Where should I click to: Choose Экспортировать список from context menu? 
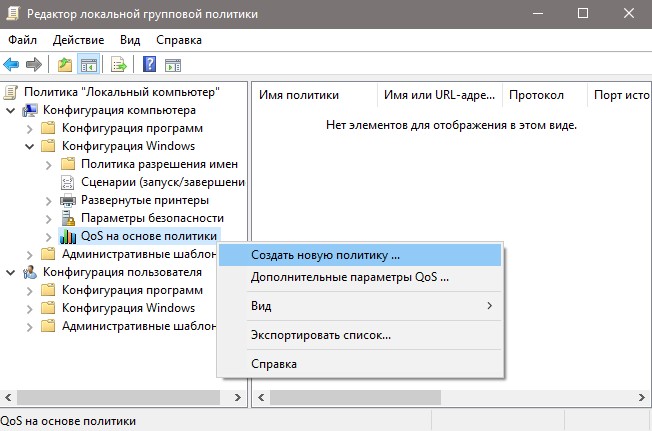tap(360, 335)
